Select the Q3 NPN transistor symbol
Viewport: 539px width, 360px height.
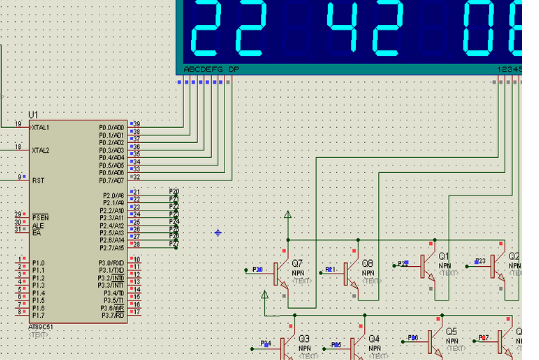288,346
